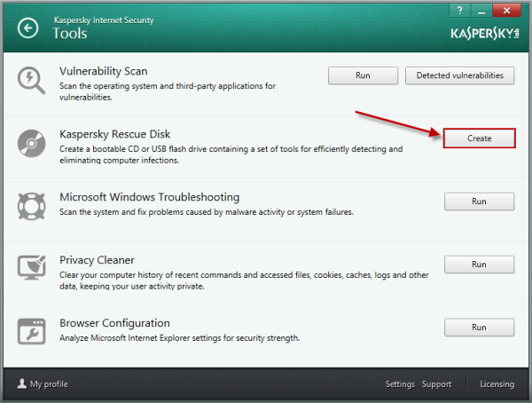Open the Support link
532x403 pixels.
pos(436,384)
